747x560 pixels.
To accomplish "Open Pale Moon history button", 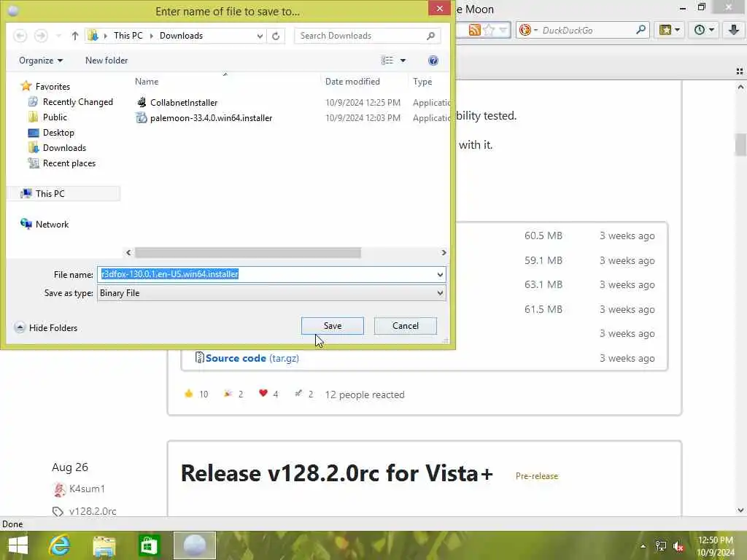I will pos(704,30).
